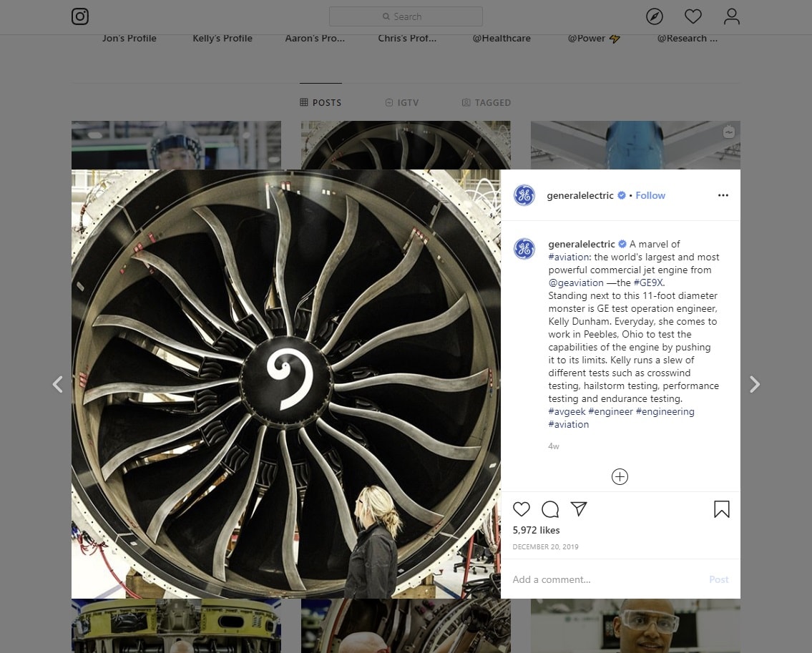Open Kelly's Profile story highlight
This screenshot has width=812, height=653.
[222, 38]
